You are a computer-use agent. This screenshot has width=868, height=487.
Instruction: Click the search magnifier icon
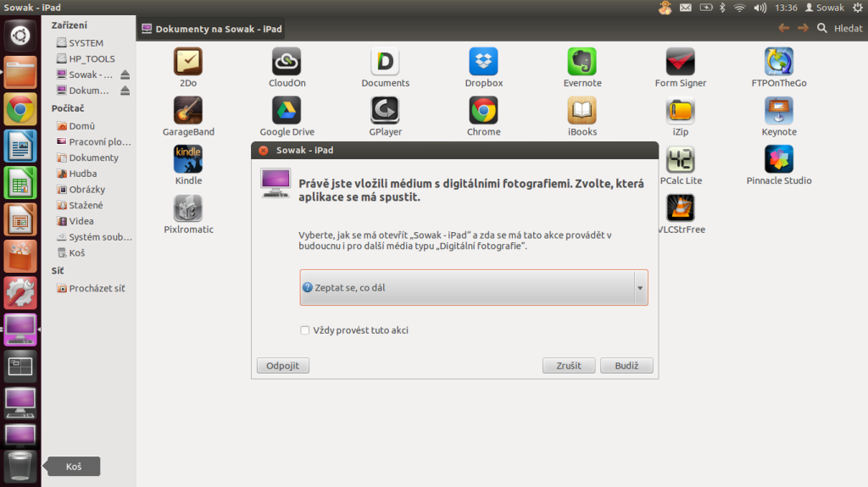point(822,28)
